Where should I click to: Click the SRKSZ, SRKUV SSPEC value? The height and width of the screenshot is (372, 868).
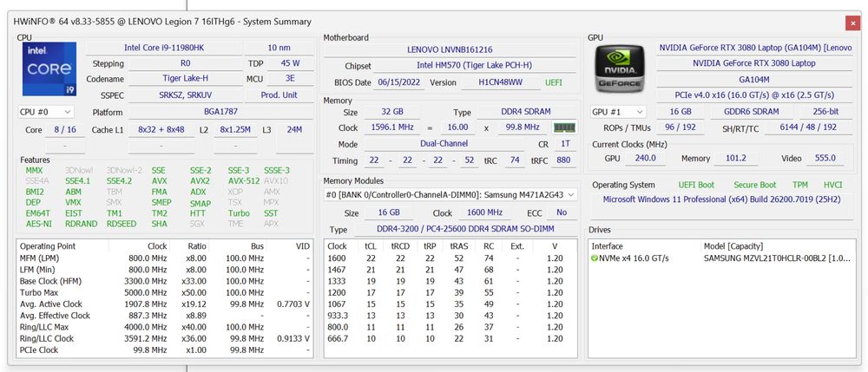tap(186, 95)
